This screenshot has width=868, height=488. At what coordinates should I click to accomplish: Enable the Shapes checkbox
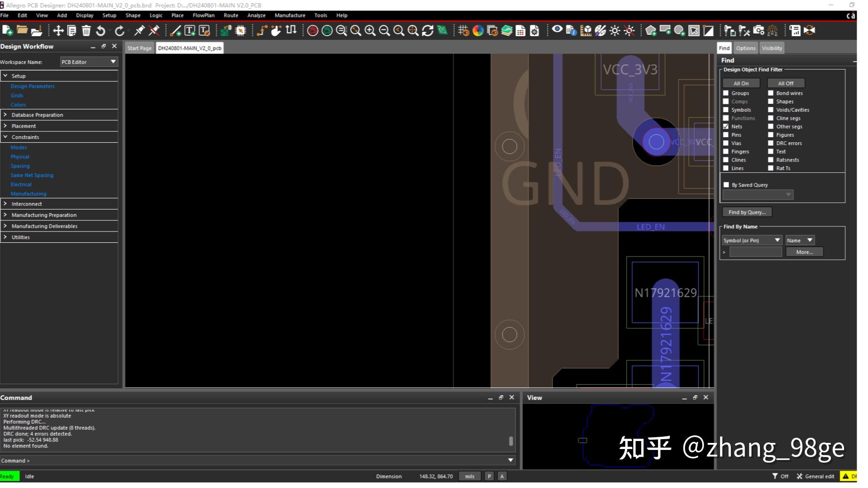coord(770,101)
